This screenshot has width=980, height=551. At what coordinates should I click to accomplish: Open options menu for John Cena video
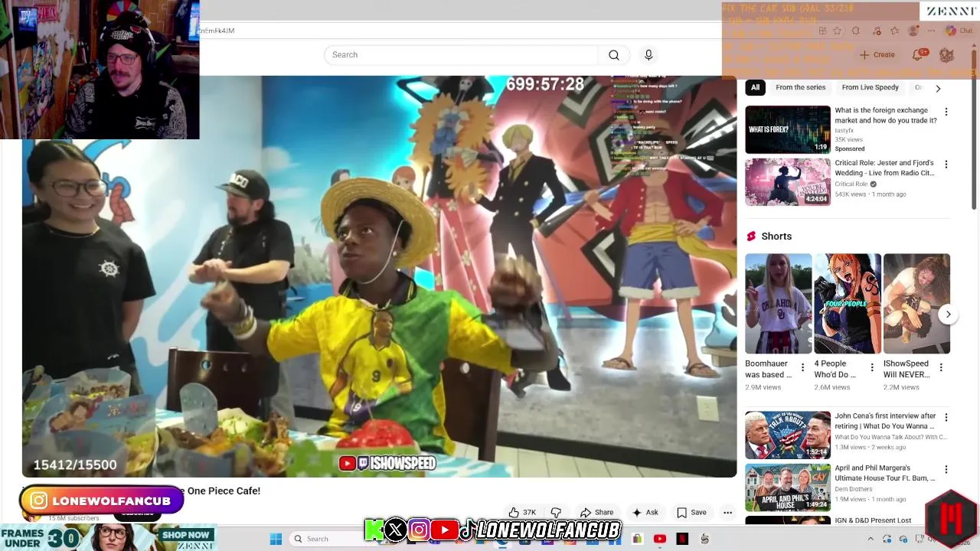click(x=946, y=418)
